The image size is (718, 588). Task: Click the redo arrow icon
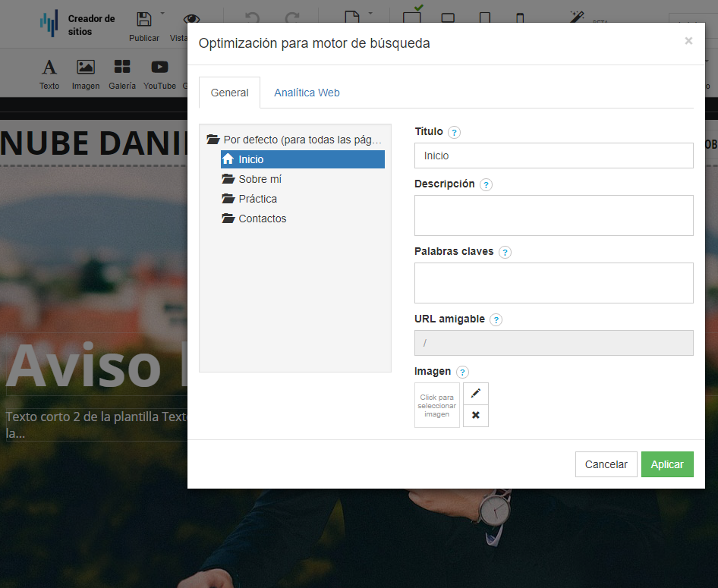(292, 18)
